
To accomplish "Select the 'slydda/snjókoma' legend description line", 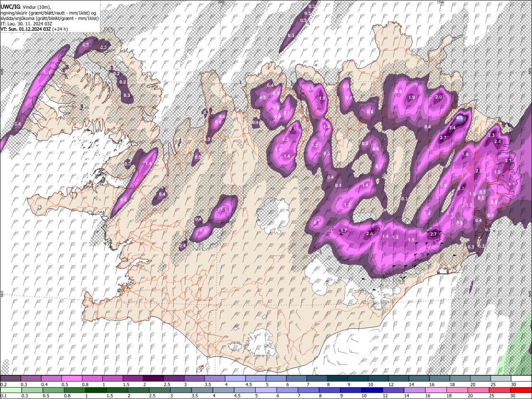I will 49,18.
